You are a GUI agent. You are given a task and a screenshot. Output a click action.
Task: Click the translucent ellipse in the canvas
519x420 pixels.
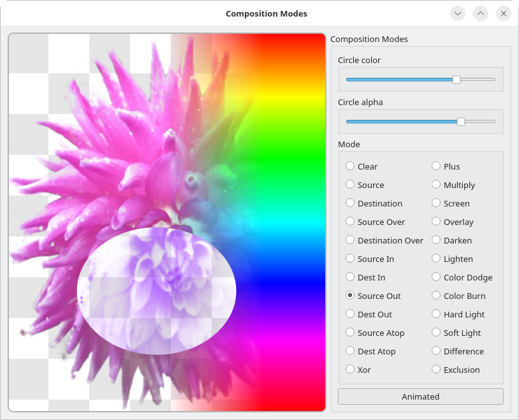click(x=157, y=291)
